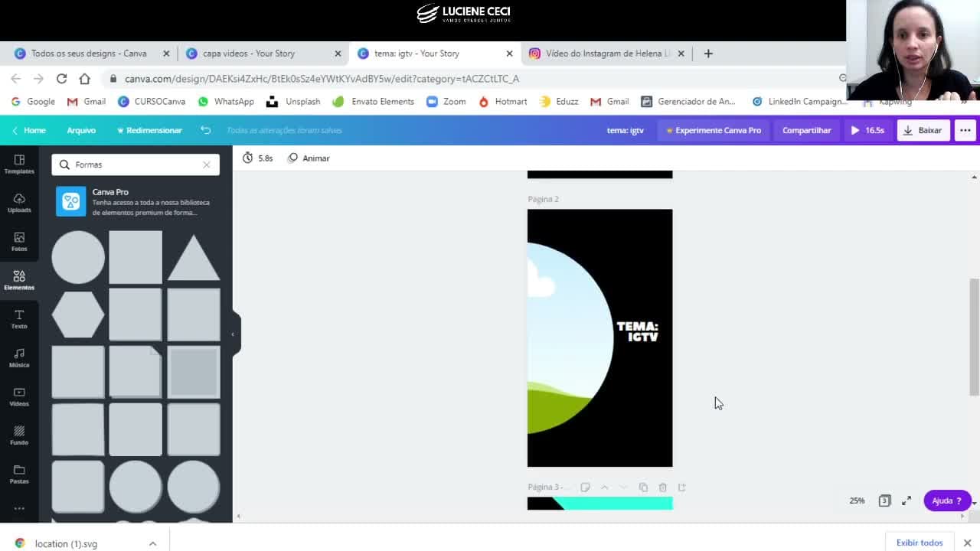Open the Fundo panel
Viewport: 980px width, 551px height.
[19, 435]
